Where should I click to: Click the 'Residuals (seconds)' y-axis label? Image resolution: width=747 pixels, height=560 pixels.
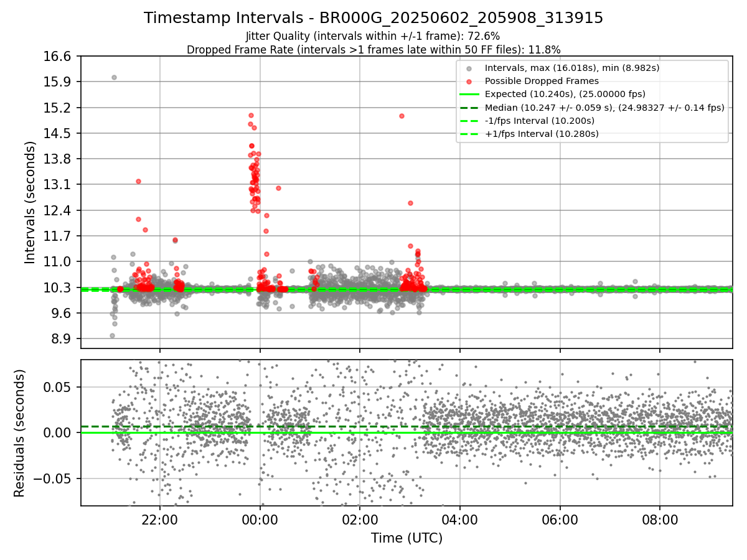coord(19,433)
